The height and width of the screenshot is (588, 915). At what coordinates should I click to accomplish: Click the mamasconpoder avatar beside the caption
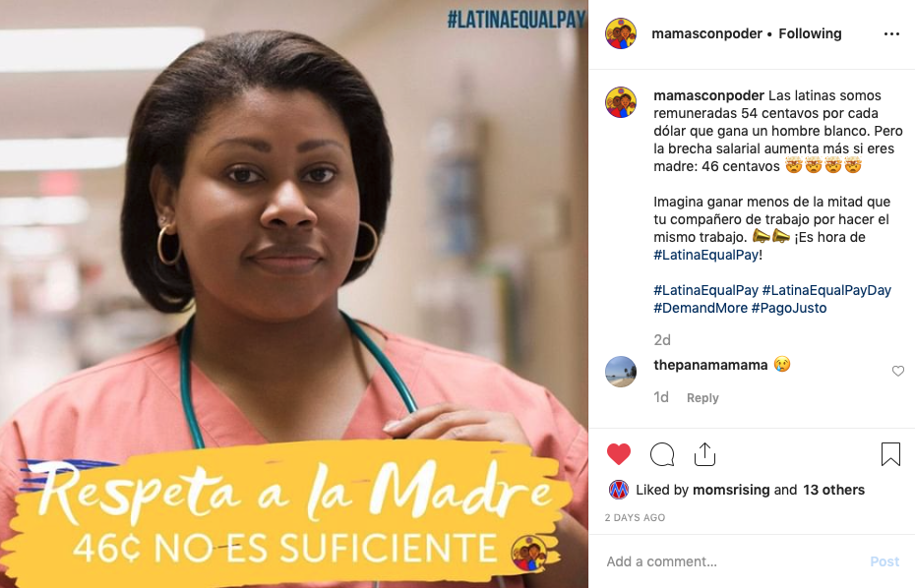tap(621, 102)
